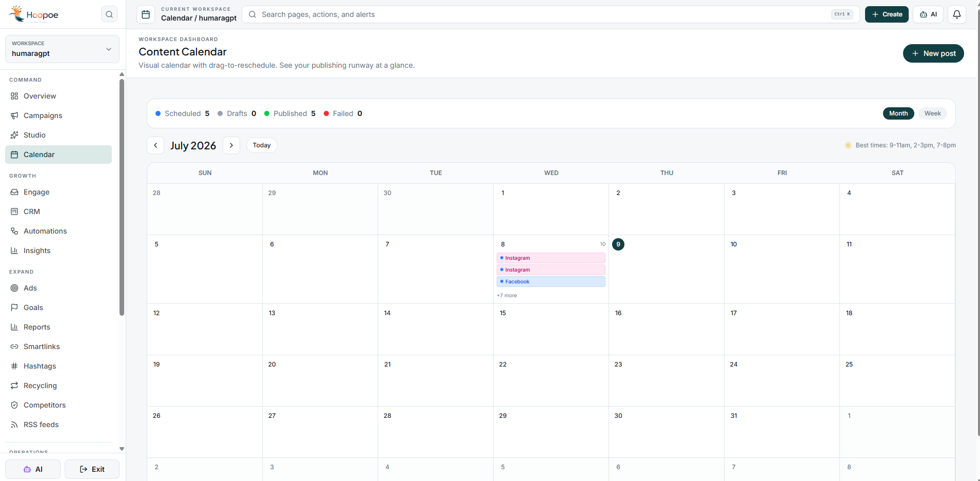Open the notifications bell
The image size is (980, 481).
click(957, 14)
